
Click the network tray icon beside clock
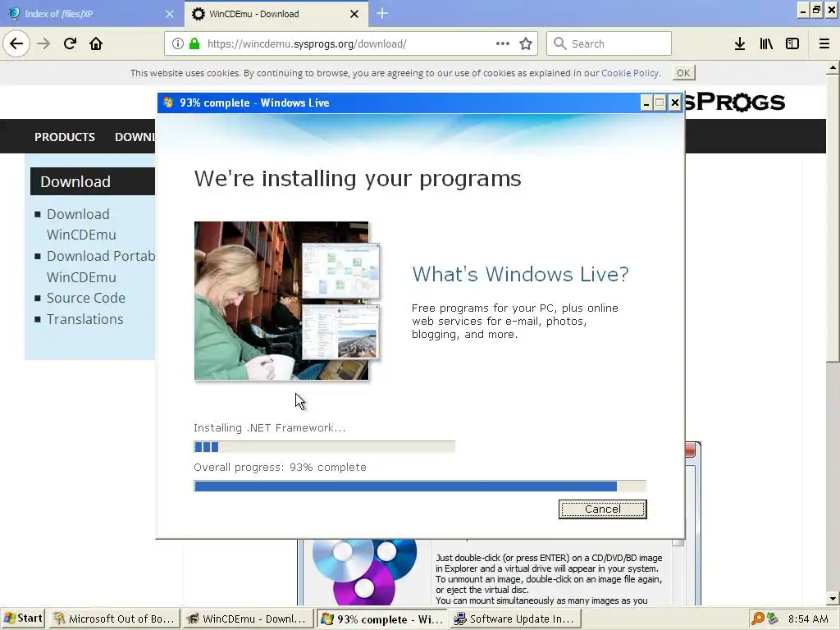(773, 619)
